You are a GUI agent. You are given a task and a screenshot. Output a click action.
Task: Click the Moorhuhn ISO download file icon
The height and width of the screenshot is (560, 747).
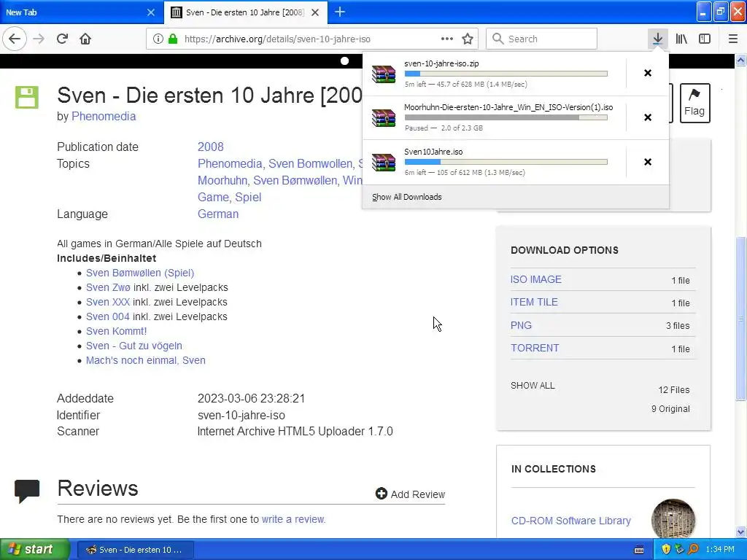(x=384, y=117)
